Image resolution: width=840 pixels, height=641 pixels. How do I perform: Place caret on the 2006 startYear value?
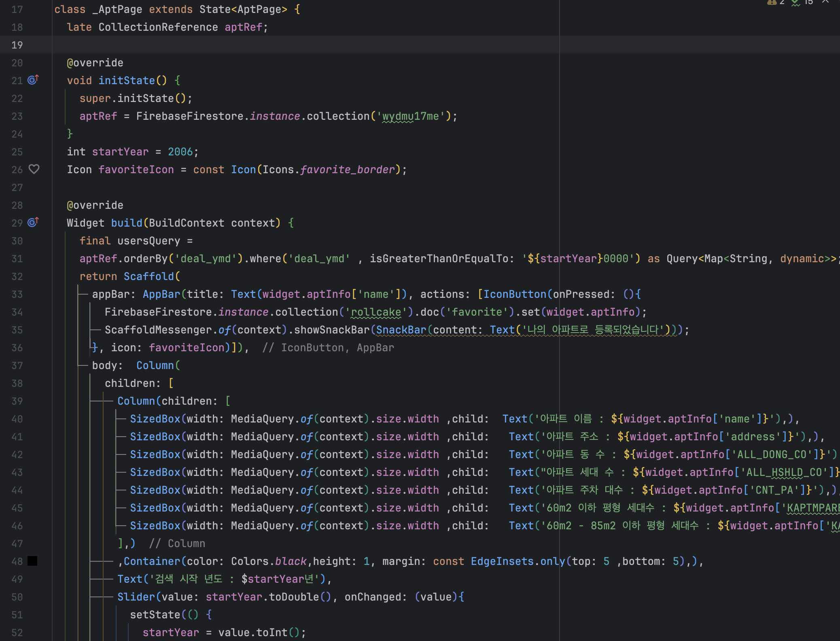pyautogui.click(x=180, y=152)
